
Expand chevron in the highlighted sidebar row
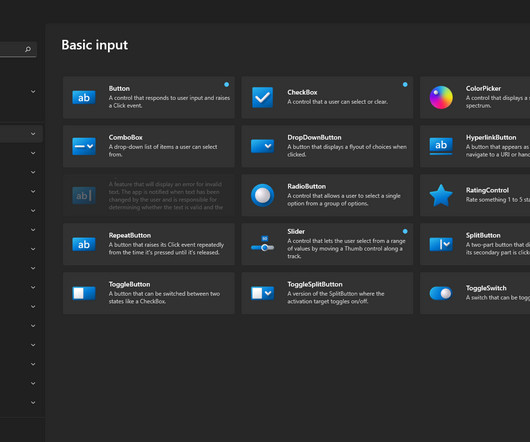(x=33, y=134)
